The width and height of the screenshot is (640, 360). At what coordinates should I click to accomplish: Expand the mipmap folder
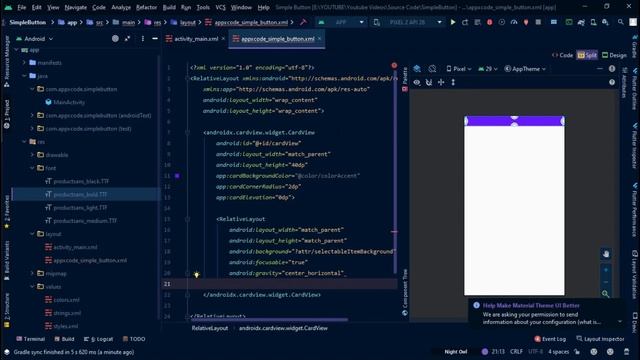click(32, 273)
